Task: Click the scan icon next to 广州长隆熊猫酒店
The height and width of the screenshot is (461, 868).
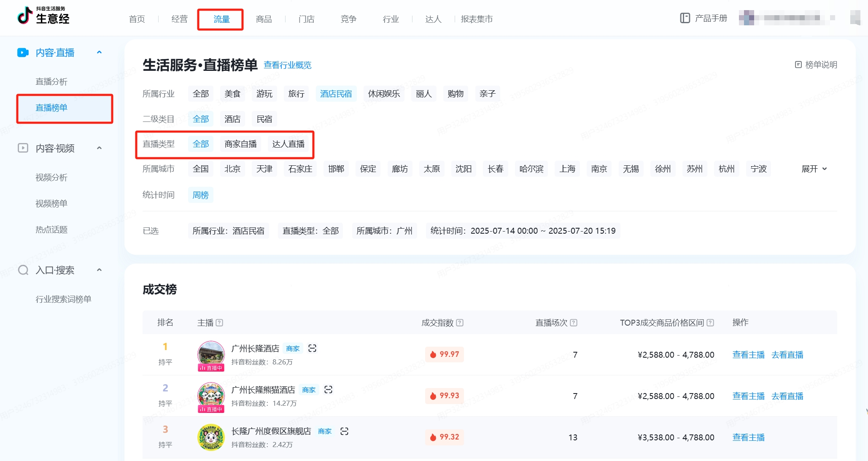Action: [x=328, y=390]
